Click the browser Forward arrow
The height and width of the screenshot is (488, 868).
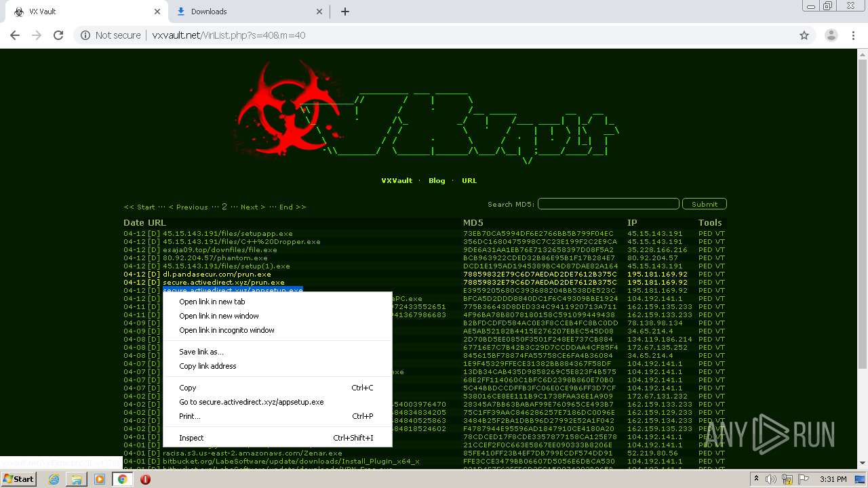tap(37, 35)
